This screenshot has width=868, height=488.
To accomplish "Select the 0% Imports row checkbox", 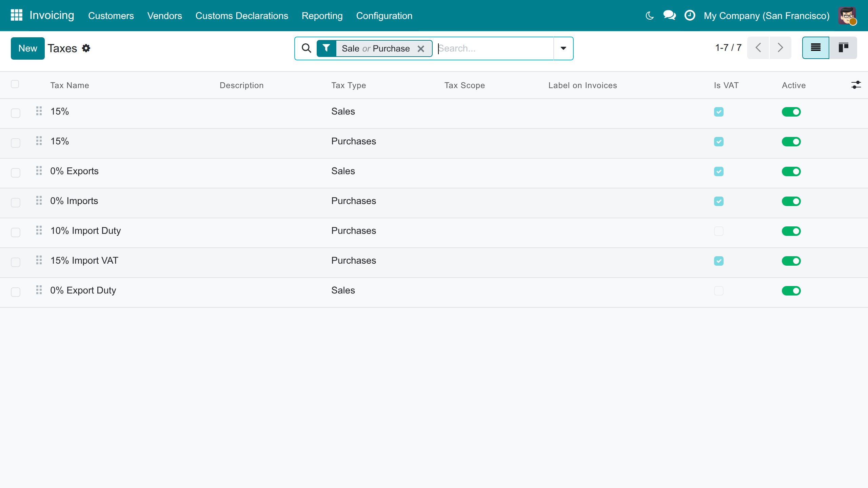I will tap(16, 202).
